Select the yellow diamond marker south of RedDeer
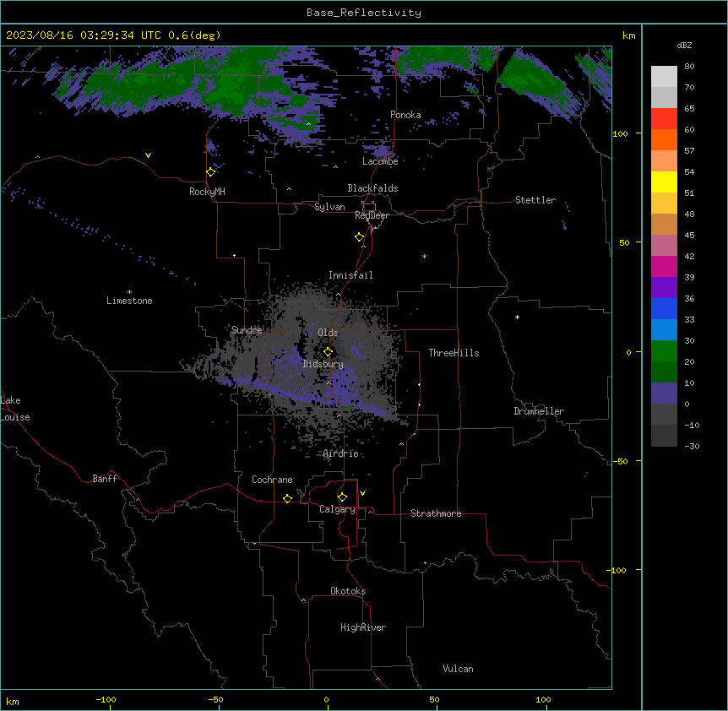Viewport: 728px width, 711px height. click(x=360, y=237)
